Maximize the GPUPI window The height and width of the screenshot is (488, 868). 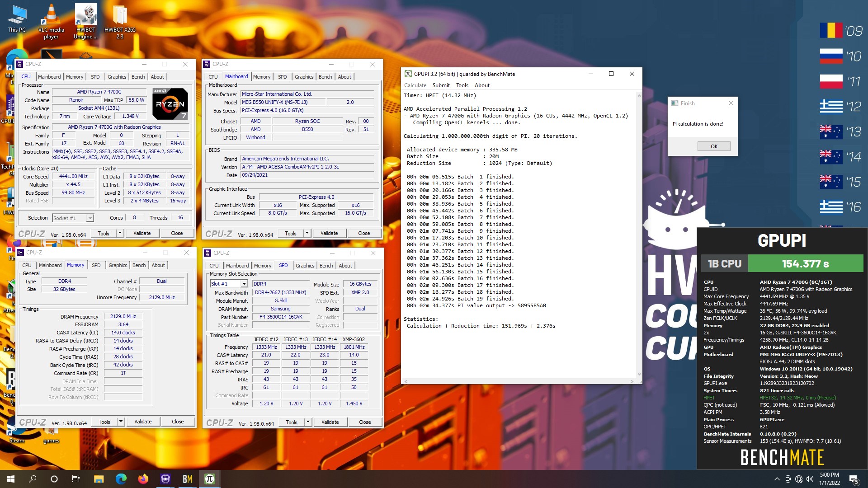point(611,74)
